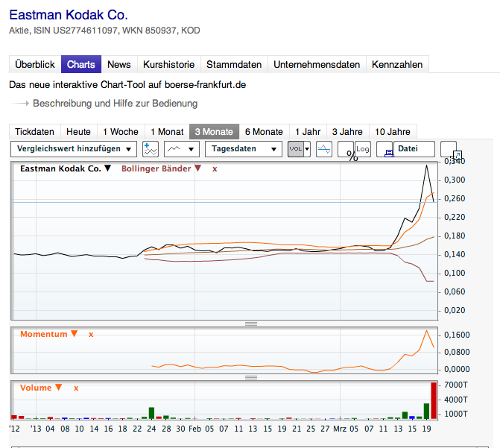Select the 1 Jahr time range
Screen dimensions: 500x448
[308, 131]
